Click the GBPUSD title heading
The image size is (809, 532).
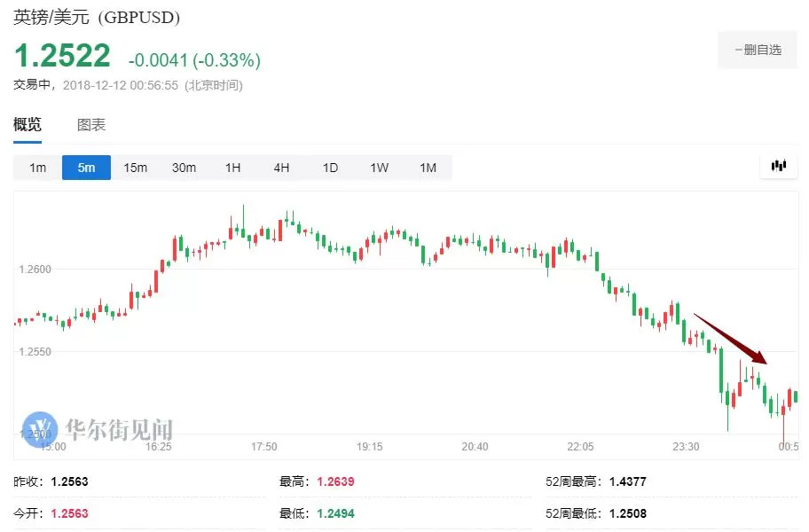(x=97, y=17)
